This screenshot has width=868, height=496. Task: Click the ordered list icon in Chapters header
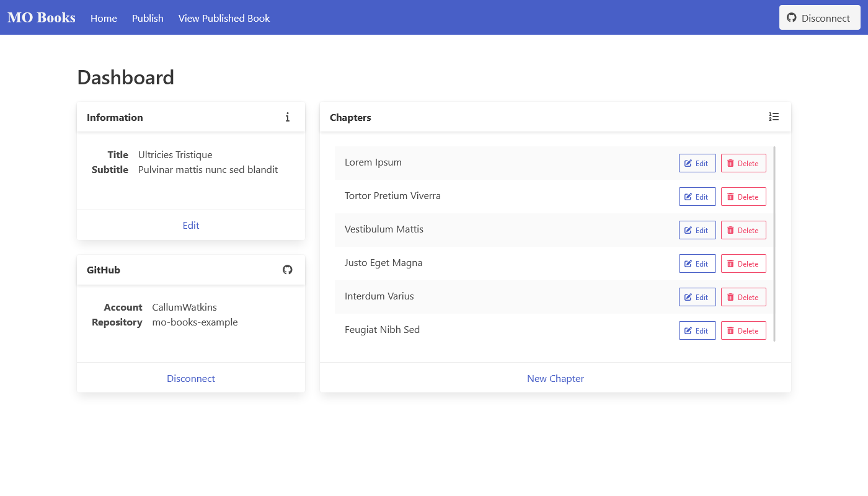coord(774,117)
